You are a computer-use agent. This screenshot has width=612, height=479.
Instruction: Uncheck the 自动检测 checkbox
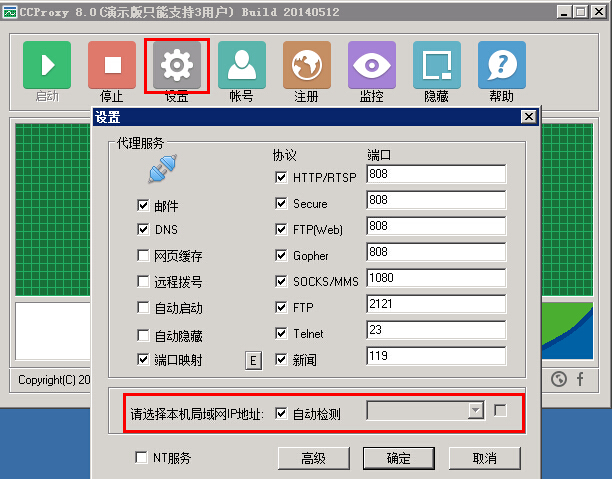(281, 412)
